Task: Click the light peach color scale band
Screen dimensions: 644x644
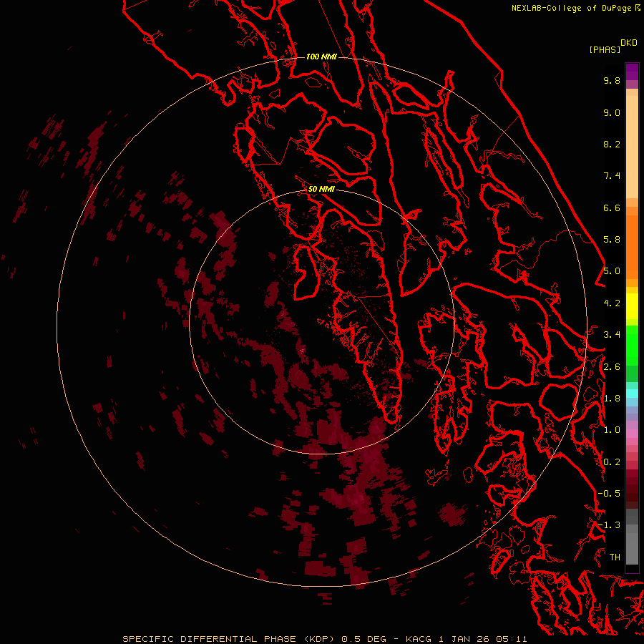Action: (632, 147)
